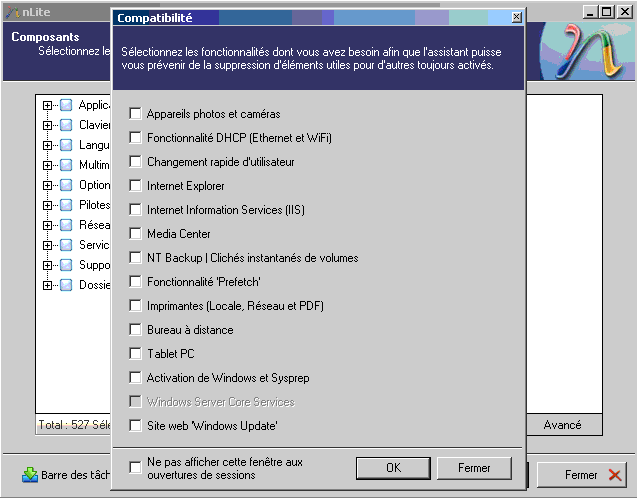Click the red X icon beside Fermer
The width and height of the screenshot is (637, 498).
click(615, 474)
